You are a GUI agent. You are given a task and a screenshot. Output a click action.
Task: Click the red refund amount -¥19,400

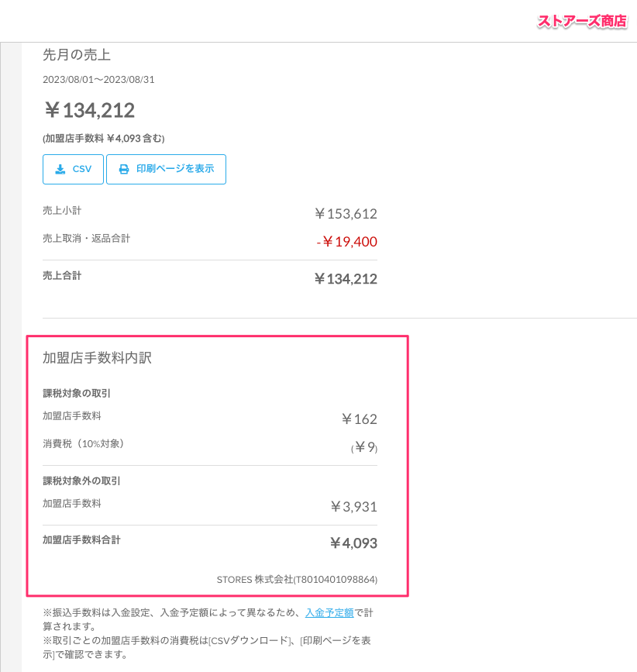pos(347,242)
